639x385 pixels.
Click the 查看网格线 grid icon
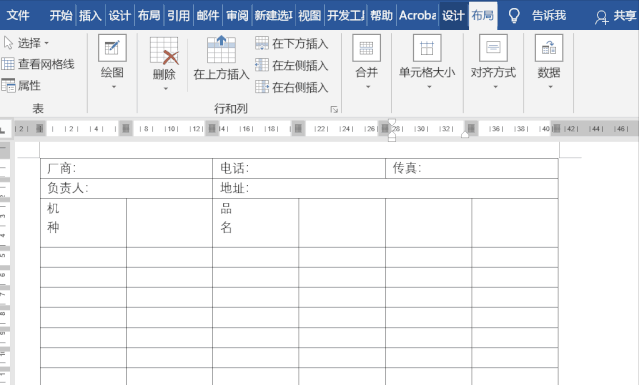(x=8, y=64)
